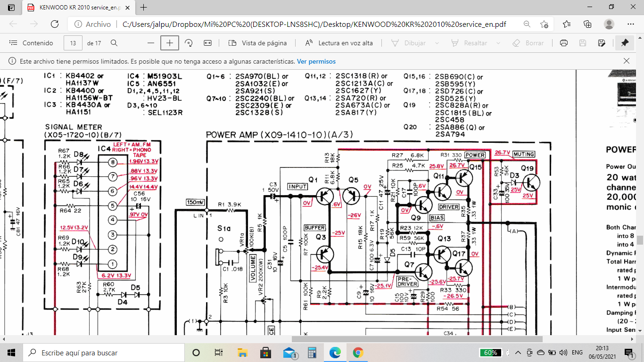The width and height of the screenshot is (644, 362).
Task: Print the PDF document
Action: (x=563, y=43)
